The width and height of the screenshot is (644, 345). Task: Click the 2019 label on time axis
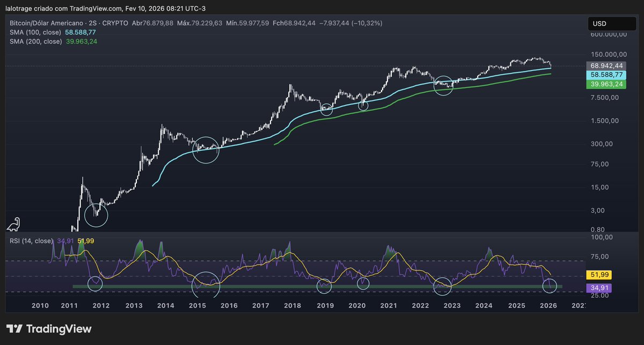click(x=325, y=305)
